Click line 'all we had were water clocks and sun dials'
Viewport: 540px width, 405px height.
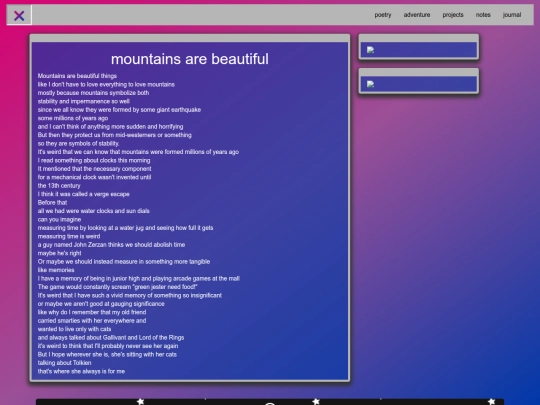[x=94, y=211]
